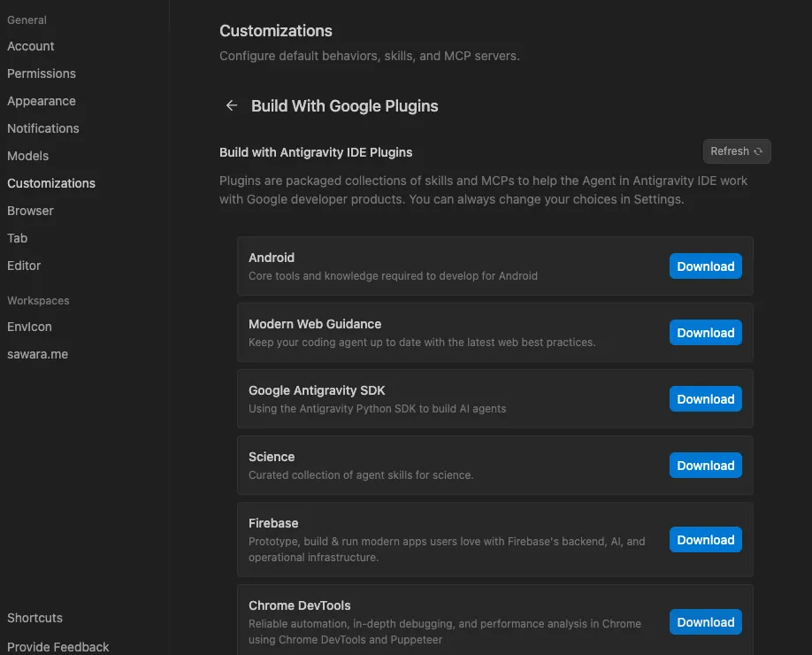The height and width of the screenshot is (655, 812).
Task: Download the Android plugin
Action: point(705,266)
